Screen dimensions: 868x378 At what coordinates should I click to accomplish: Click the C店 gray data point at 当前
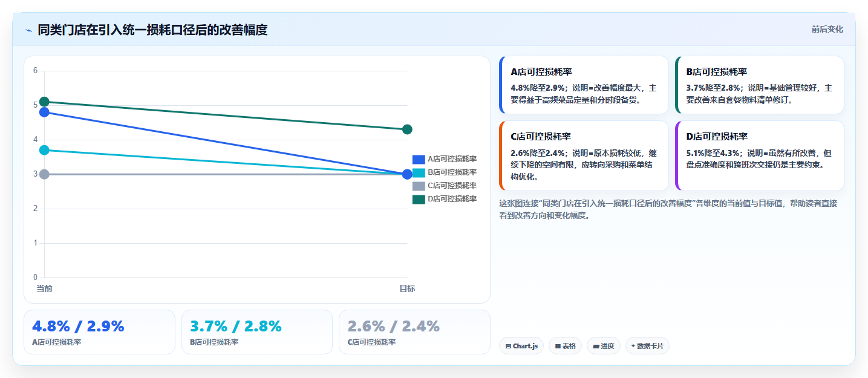coord(44,174)
